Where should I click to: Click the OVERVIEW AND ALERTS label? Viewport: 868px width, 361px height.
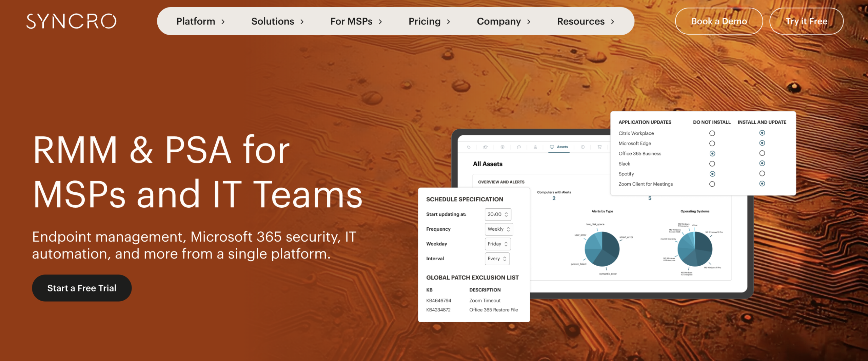501,182
